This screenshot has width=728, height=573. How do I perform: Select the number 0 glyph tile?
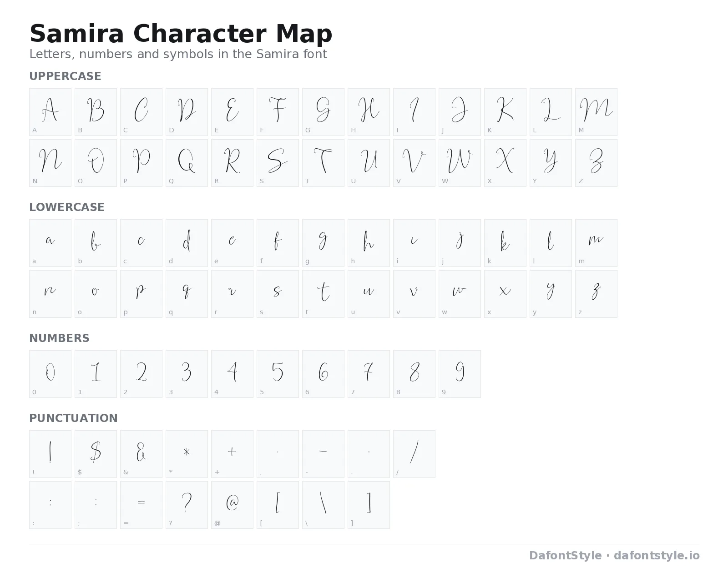coord(50,374)
